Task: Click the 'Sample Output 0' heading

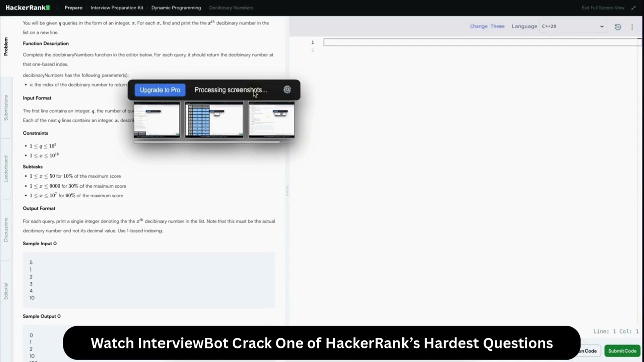Action: point(42,316)
